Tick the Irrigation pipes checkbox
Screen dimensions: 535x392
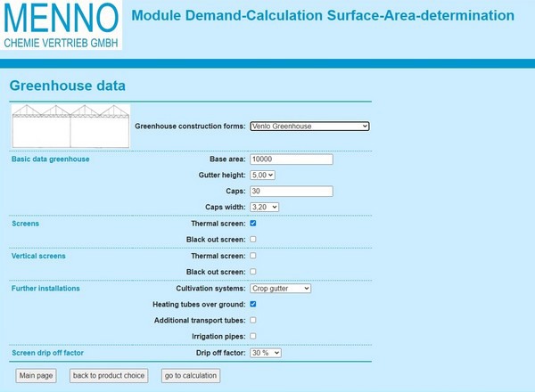(253, 336)
